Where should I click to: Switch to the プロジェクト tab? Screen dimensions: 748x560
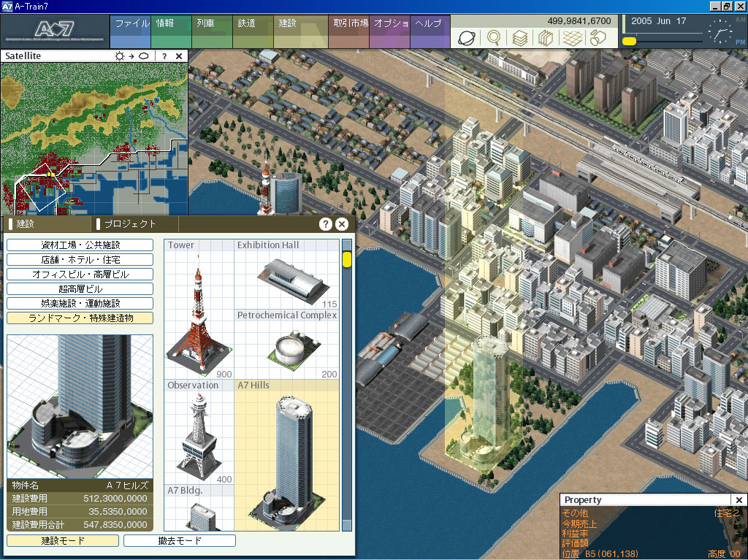coord(130,224)
